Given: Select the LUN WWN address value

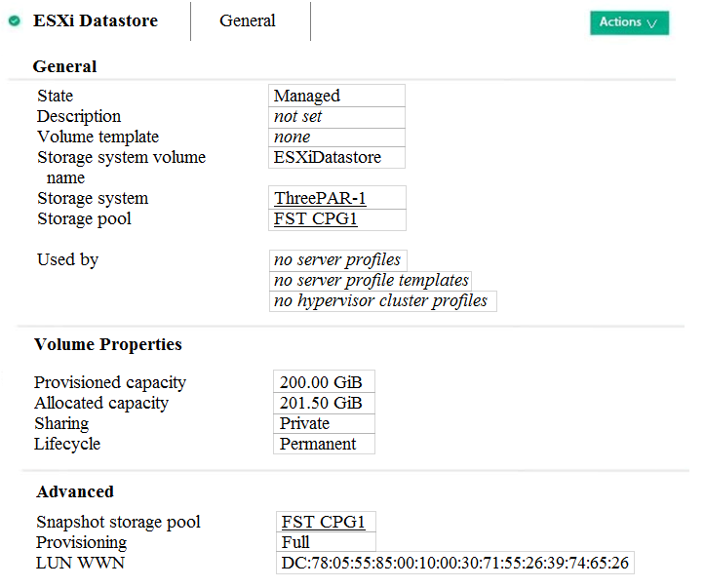Looking at the screenshot, I should click(454, 563).
